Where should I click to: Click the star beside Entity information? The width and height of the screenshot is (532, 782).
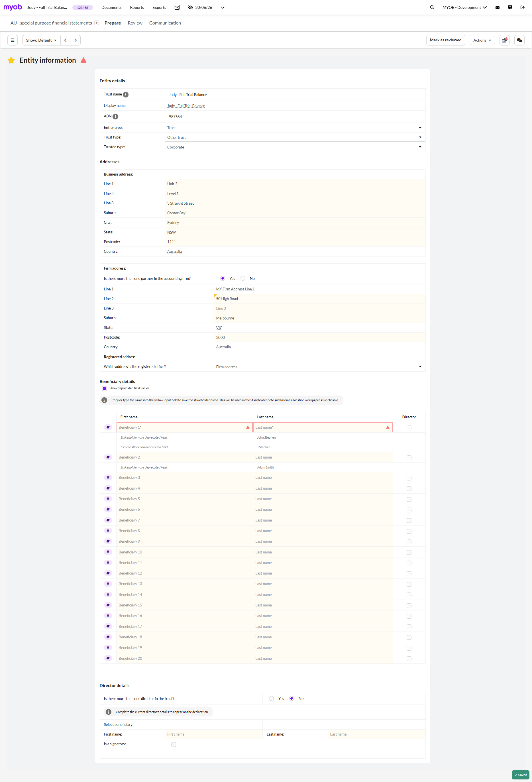coord(11,60)
